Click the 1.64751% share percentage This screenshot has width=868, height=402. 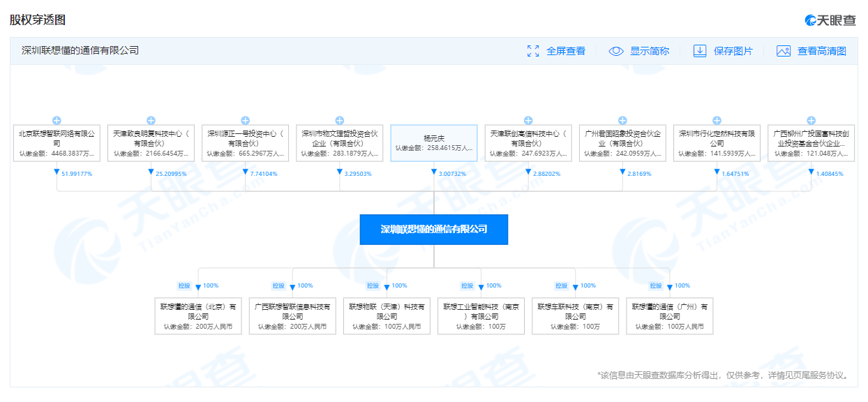click(735, 174)
